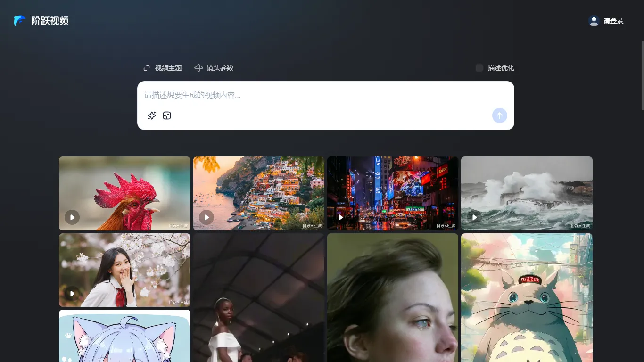Play the ocean waves video

tap(474, 217)
